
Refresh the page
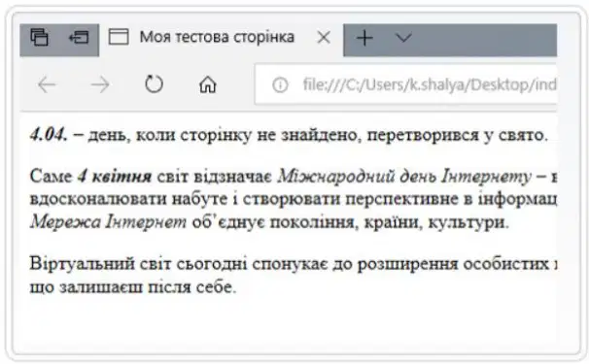pos(154,84)
